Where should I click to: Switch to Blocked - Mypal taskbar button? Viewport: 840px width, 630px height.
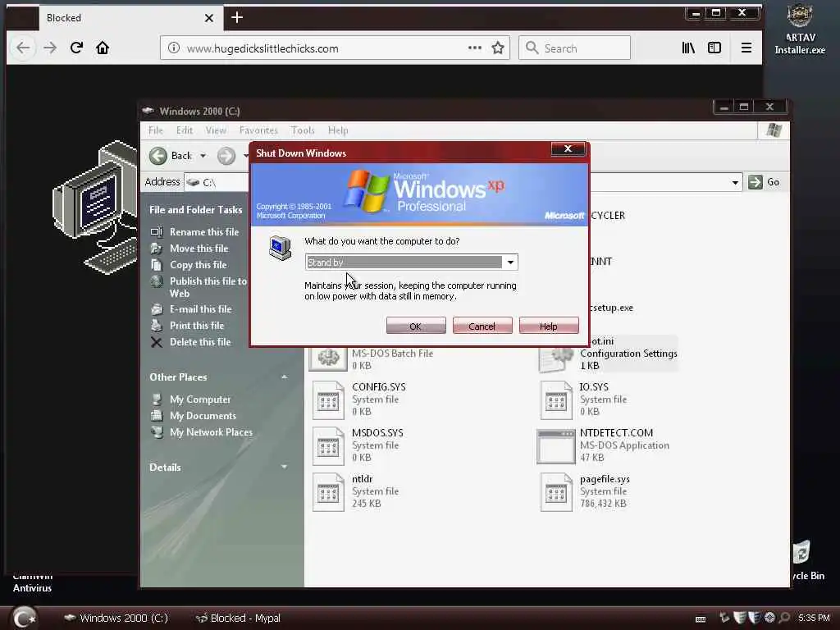[x=237, y=619]
